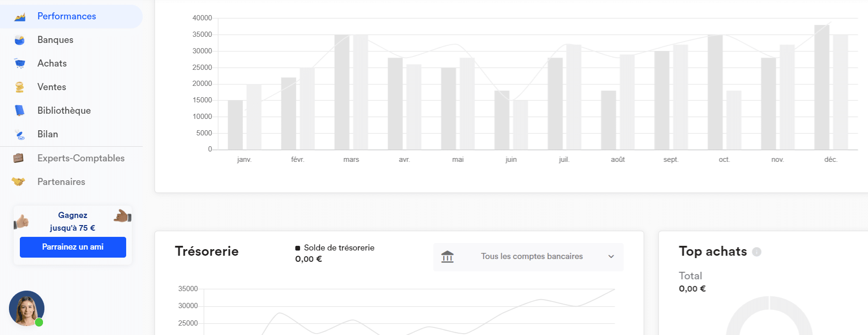Click the Solde de trésorerie legend label
The height and width of the screenshot is (335, 868).
[x=339, y=248]
